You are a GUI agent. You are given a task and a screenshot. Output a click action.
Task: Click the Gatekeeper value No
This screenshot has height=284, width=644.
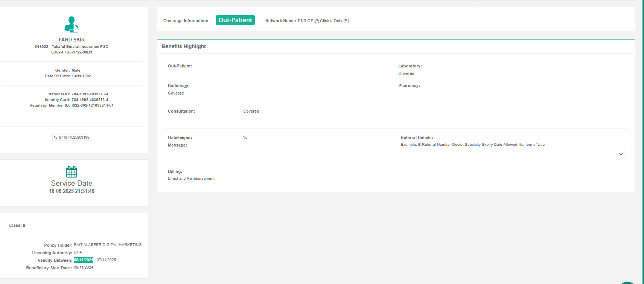(245, 137)
